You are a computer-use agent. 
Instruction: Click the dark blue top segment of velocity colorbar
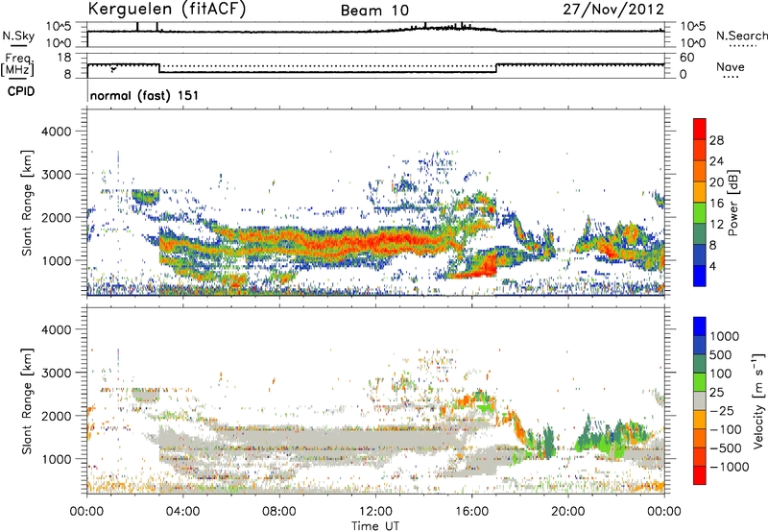point(700,326)
